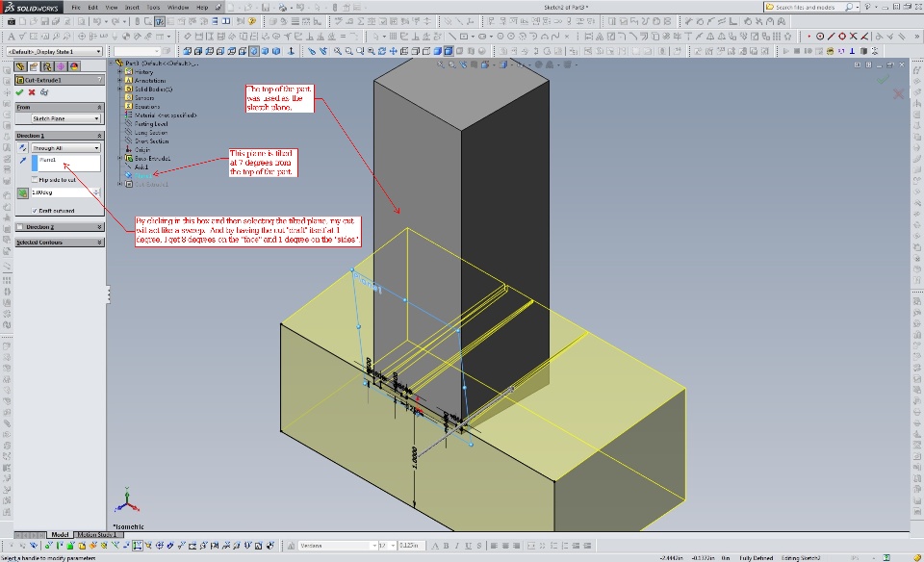
Task: Click the draft angle field showing 1.00deg
Action: pos(63,192)
